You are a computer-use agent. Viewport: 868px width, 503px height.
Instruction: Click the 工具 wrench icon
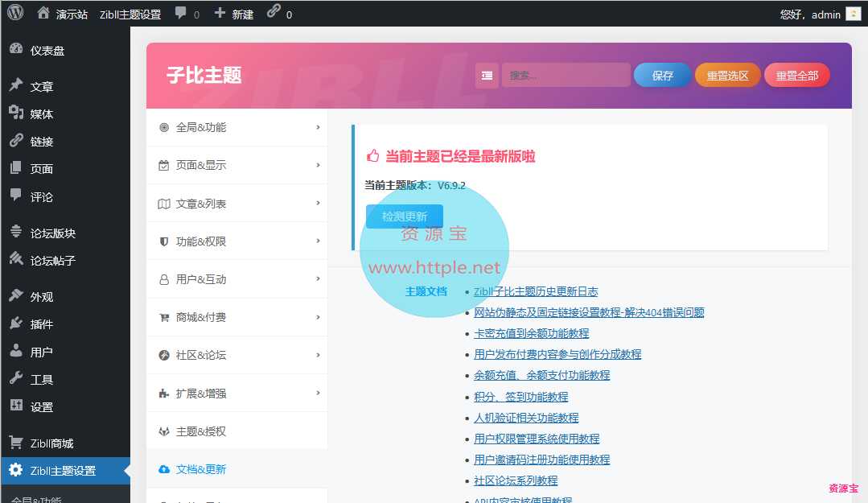(x=16, y=377)
